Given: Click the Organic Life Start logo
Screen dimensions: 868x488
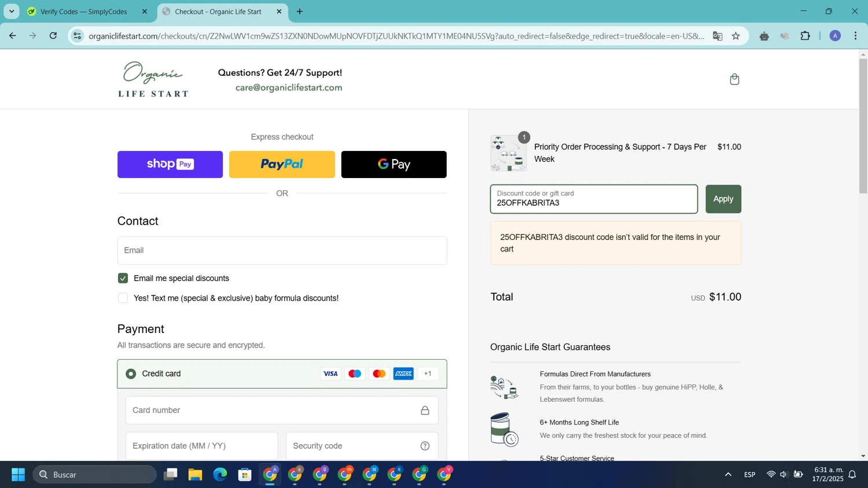Looking at the screenshot, I should tap(153, 79).
